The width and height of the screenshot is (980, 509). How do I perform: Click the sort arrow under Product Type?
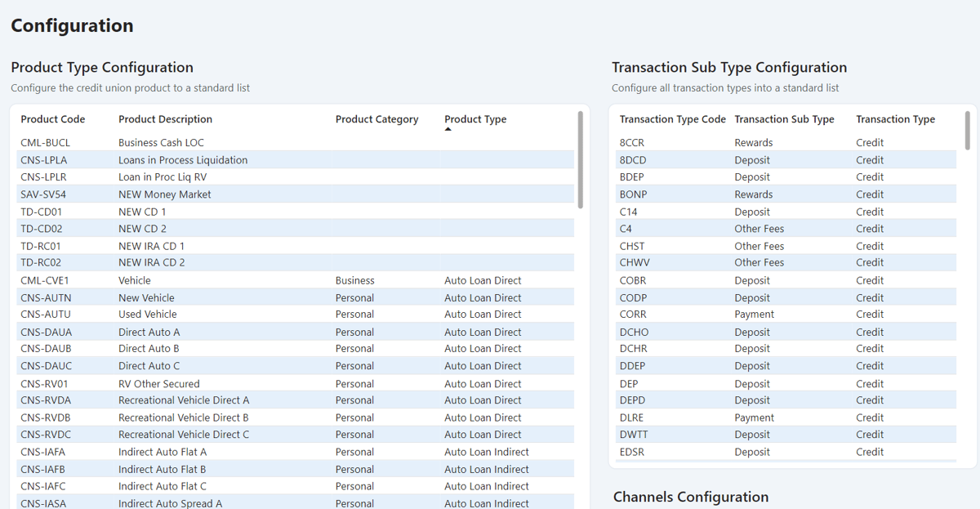(x=448, y=130)
